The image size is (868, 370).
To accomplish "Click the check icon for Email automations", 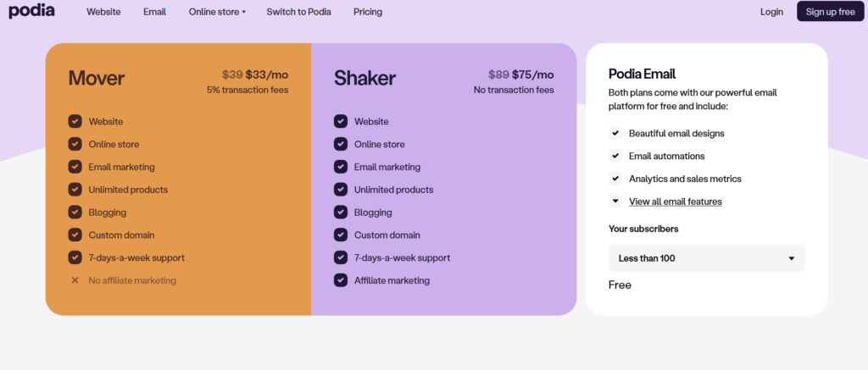I will click(615, 156).
